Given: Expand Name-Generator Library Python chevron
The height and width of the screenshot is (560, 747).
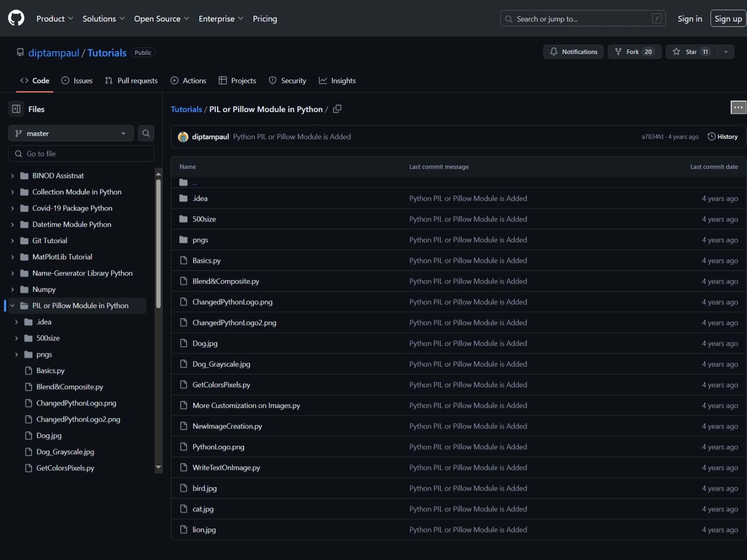Looking at the screenshot, I should coord(12,273).
